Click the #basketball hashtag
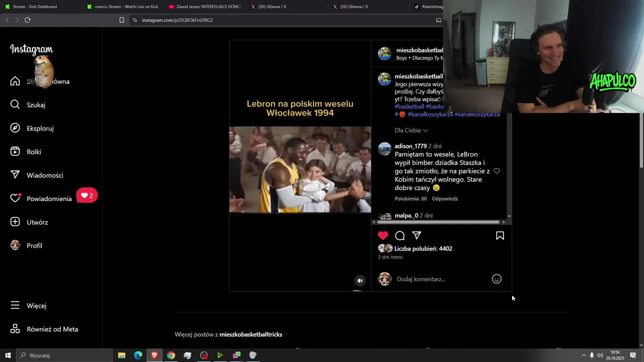Image resolution: width=644 pixels, height=362 pixels. point(410,107)
